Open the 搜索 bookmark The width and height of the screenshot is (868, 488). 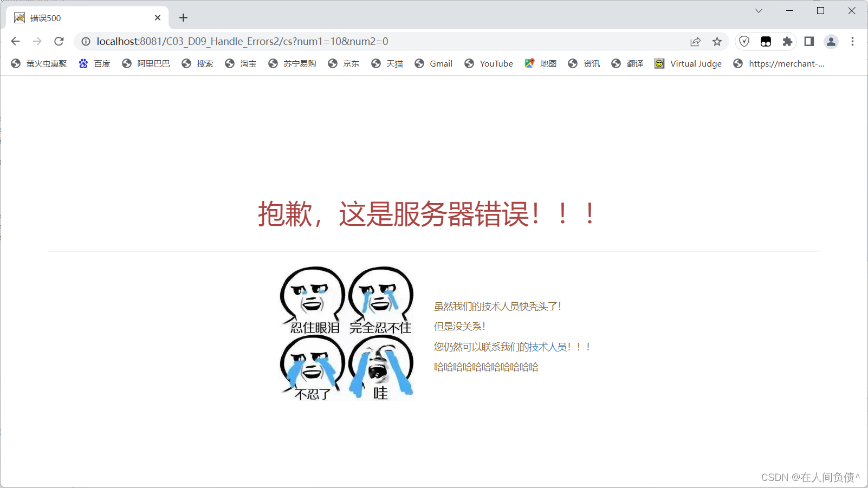[197, 64]
